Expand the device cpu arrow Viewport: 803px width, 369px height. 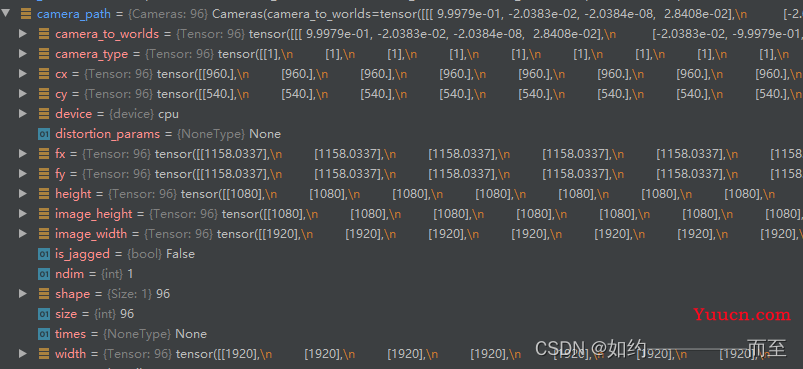[23, 114]
